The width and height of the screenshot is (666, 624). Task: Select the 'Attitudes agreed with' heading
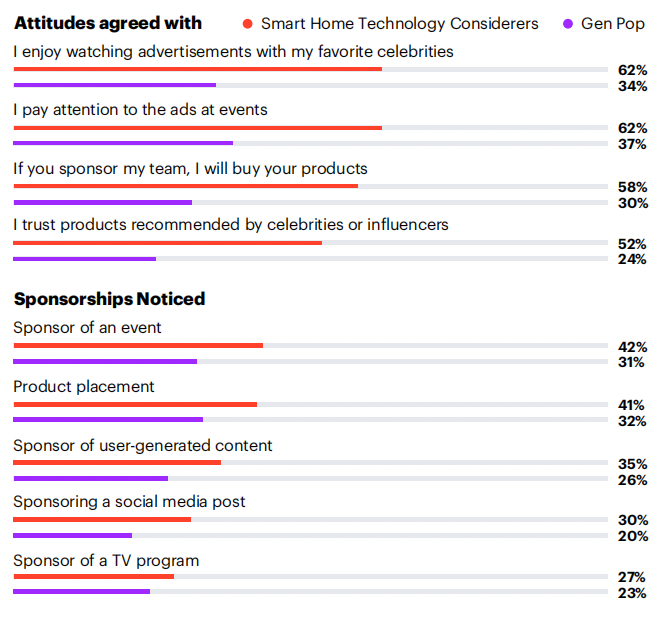point(108,23)
